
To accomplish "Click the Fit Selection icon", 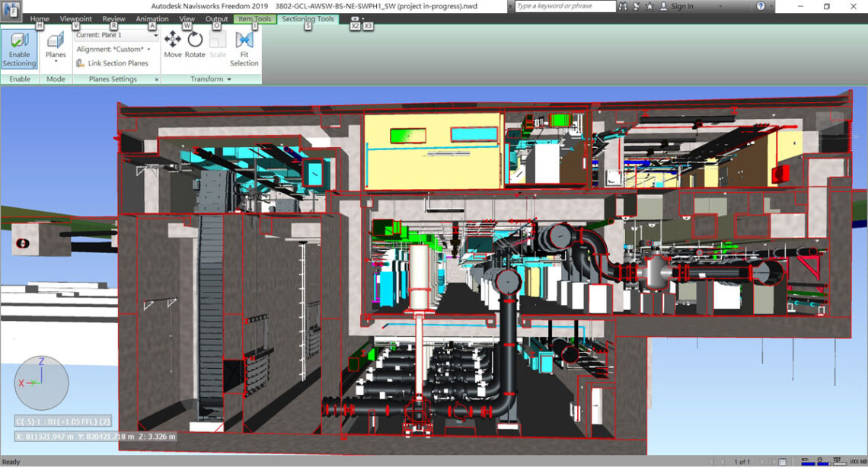I will (x=244, y=49).
